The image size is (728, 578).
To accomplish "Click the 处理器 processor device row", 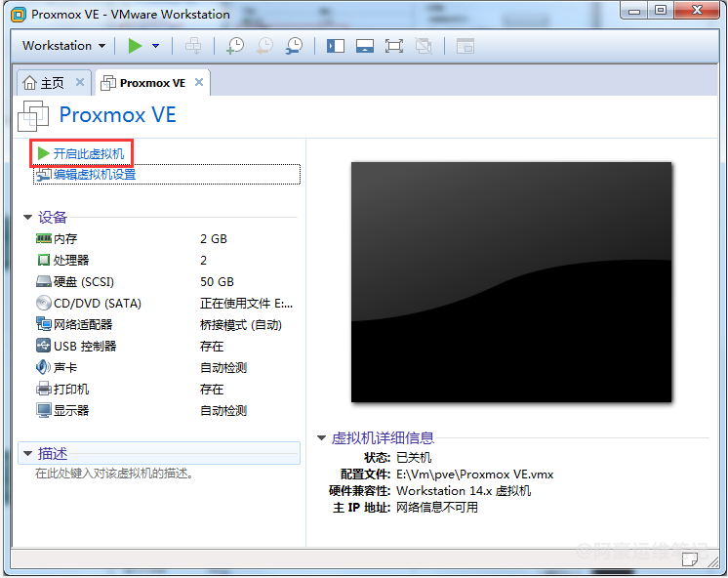I will coord(165,260).
